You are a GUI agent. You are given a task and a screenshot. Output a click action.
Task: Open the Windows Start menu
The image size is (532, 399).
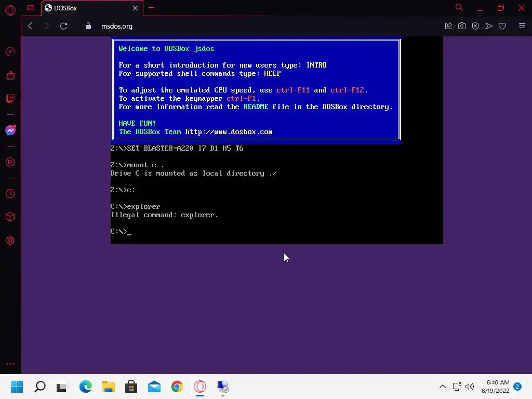click(17, 387)
